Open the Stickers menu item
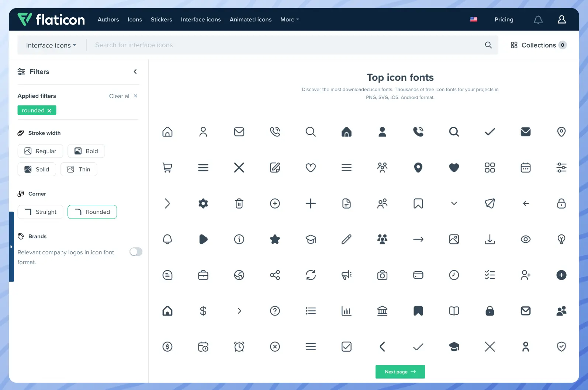 click(x=161, y=20)
